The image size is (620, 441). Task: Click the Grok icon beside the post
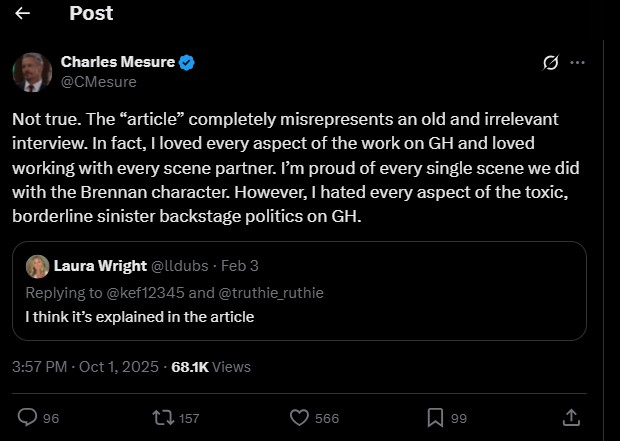(549, 63)
